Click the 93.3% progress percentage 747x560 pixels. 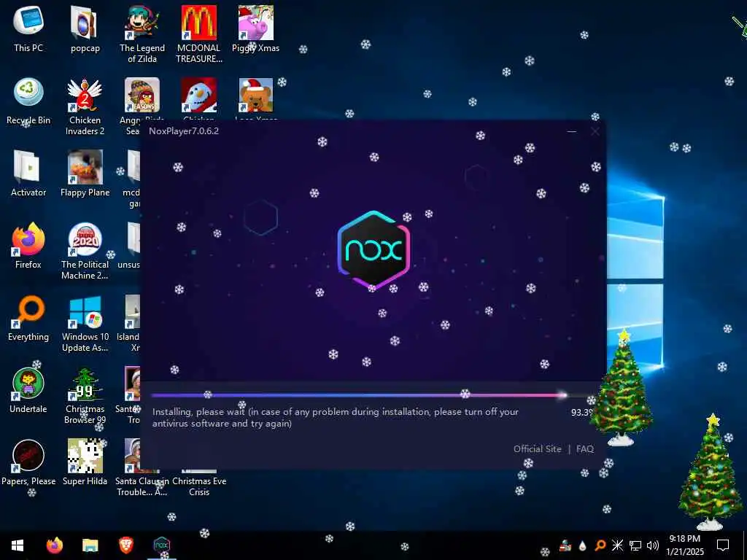pos(581,413)
